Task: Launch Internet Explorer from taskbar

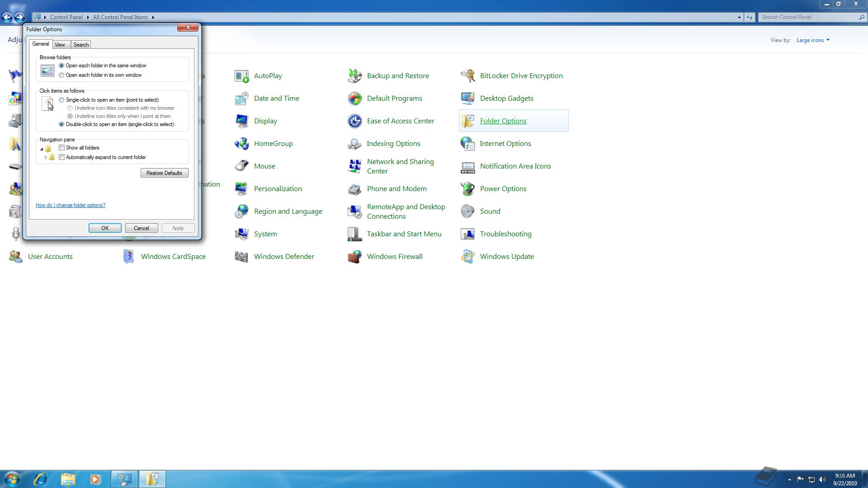Action: point(40,479)
